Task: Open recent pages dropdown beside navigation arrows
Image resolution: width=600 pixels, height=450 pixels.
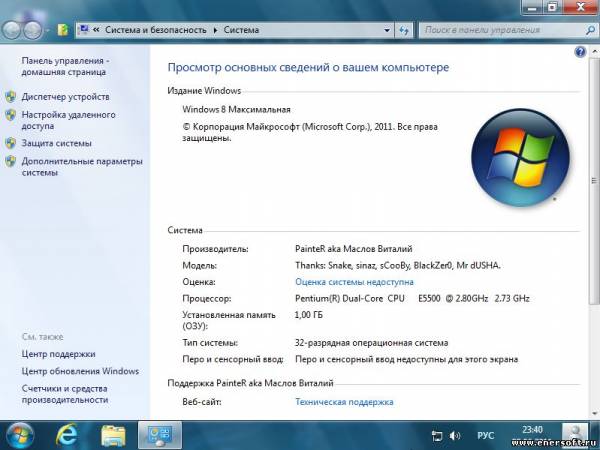Action: coord(47,30)
